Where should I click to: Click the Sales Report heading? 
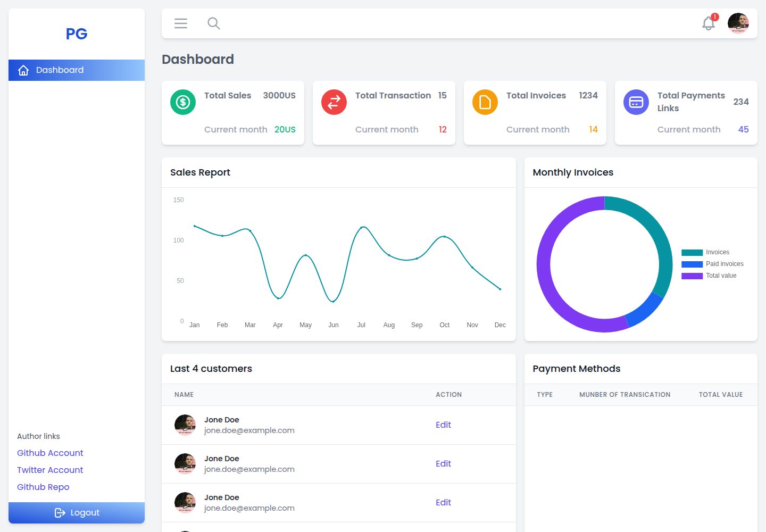200,172
